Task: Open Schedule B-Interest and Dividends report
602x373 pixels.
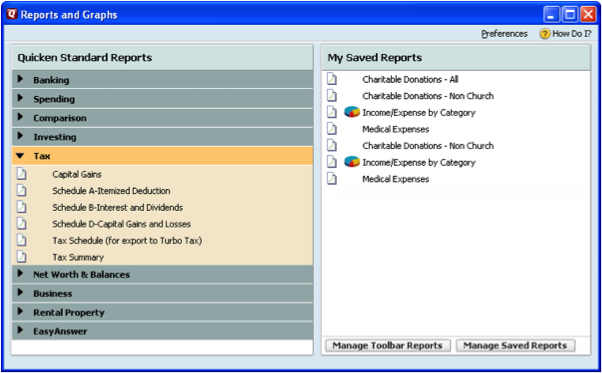Action: point(117,207)
